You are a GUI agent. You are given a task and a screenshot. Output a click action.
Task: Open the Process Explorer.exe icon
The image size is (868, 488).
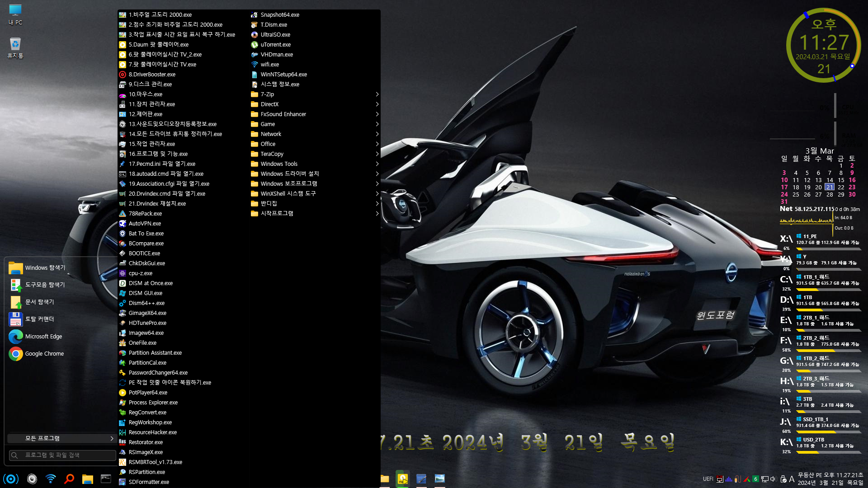[123, 403]
